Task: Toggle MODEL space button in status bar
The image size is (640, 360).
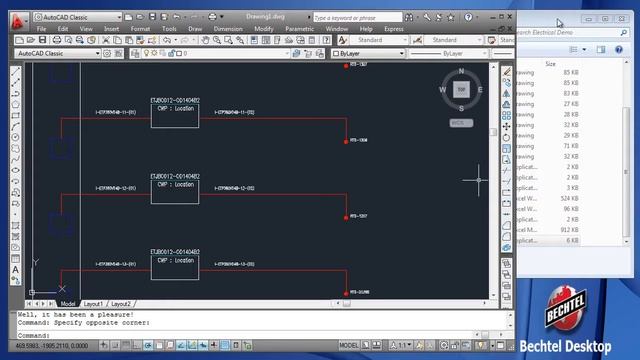Action: (x=349, y=346)
